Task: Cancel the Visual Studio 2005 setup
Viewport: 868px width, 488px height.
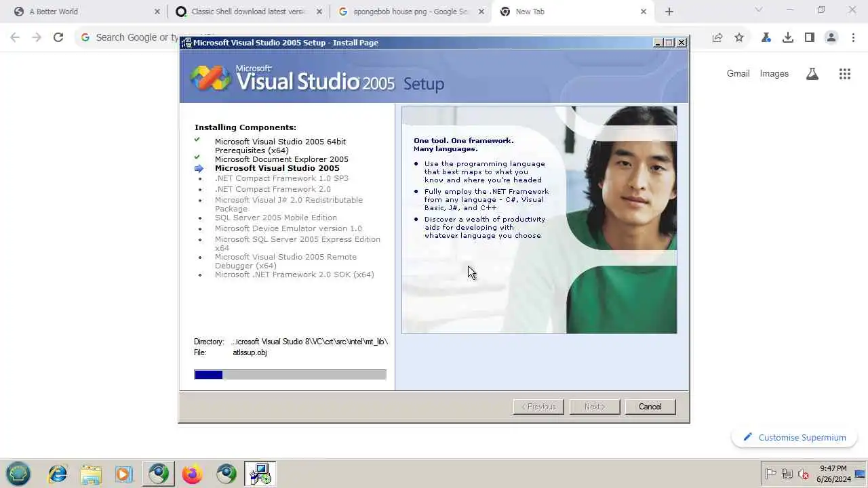Action: (x=650, y=407)
